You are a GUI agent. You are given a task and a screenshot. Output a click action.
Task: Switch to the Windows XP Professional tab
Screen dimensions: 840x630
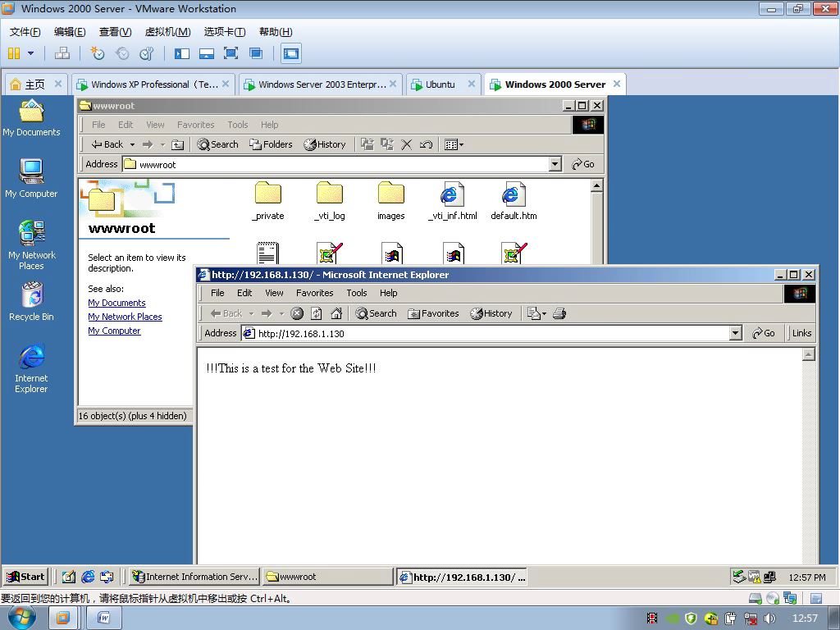(154, 84)
